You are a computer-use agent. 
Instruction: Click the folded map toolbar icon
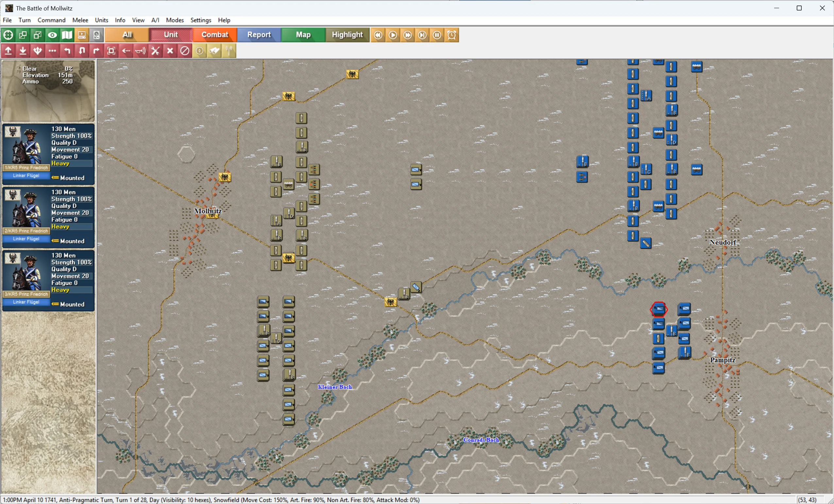(67, 35)
